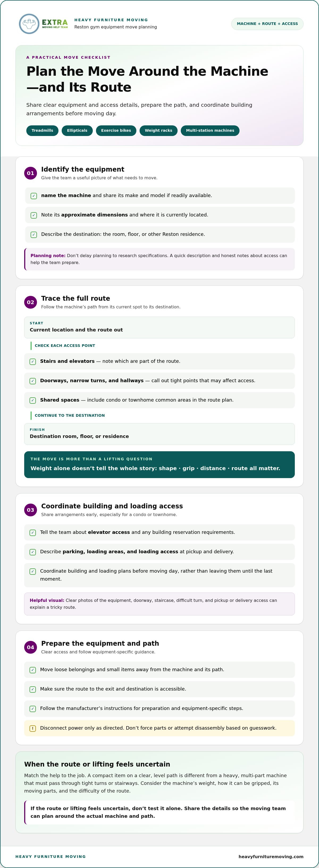Viewport: 319px width, 868px height.
Task: Toggle the elevator access checkbox
Action: (33, 532)
